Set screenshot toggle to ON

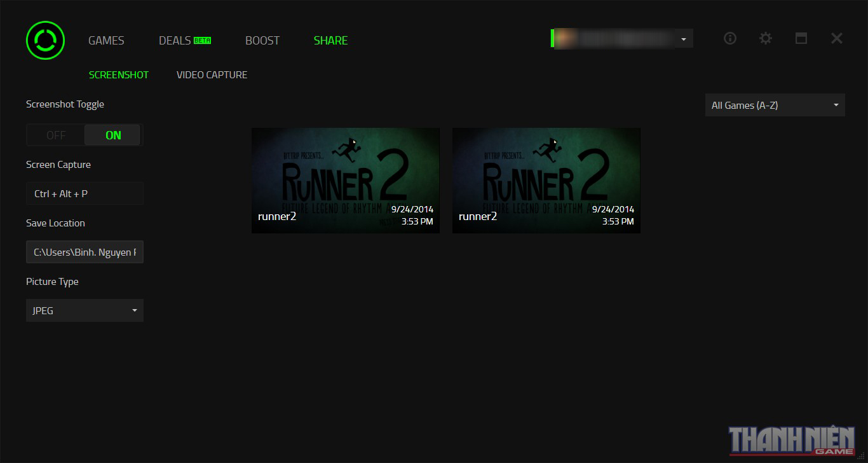[112, 135]
